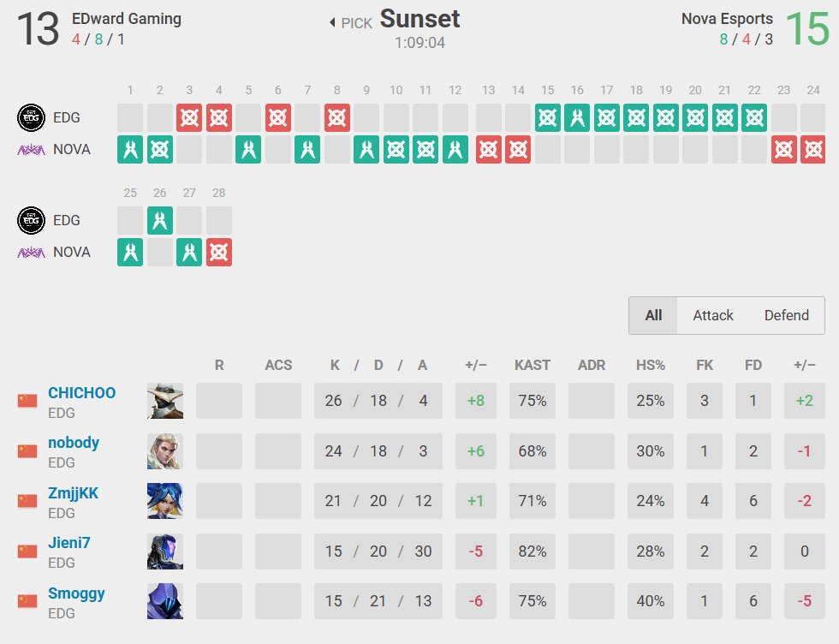Image resolution: width=839 pixels, height=644 pixels.
Task: Click Nova Esports score 15
Action: [x=807, y=29]
